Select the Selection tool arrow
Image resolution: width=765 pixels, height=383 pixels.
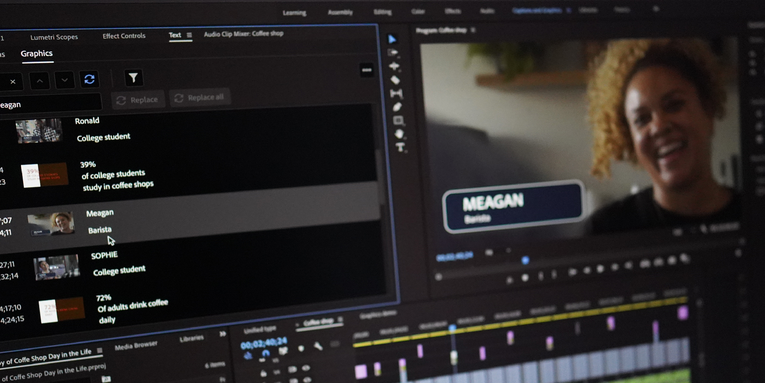392,39
